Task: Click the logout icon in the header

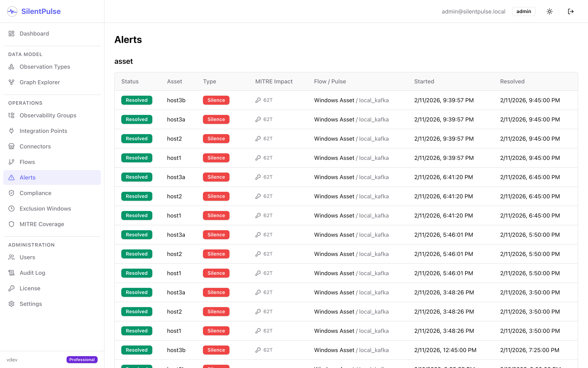Action: 571,11
